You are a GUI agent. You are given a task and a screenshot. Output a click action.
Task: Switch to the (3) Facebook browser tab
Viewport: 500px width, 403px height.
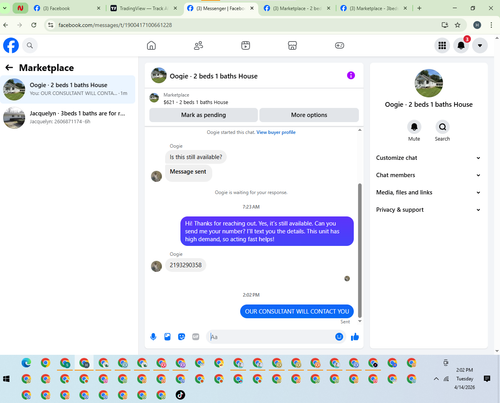click(67, 8)
